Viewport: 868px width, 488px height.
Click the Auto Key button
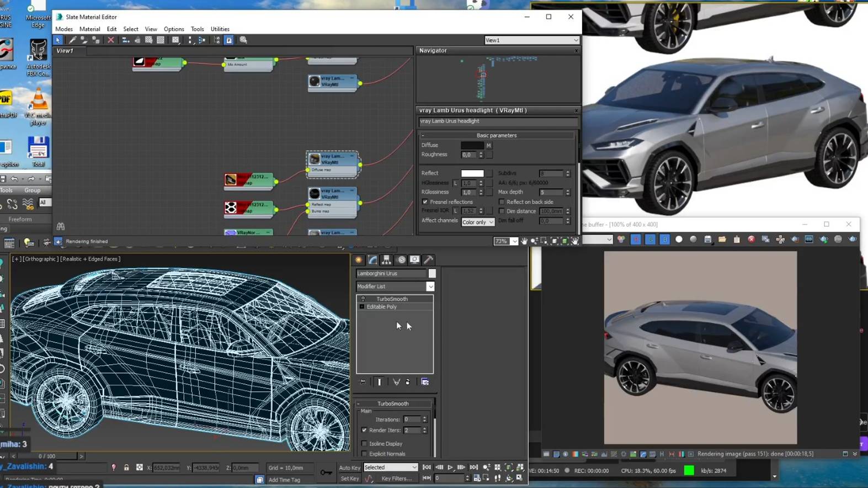pyautogui.click(x=349, y=468)
